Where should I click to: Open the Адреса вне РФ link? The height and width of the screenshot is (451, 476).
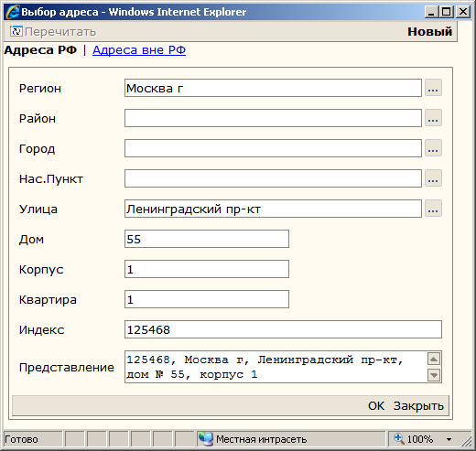click(139, 50)
